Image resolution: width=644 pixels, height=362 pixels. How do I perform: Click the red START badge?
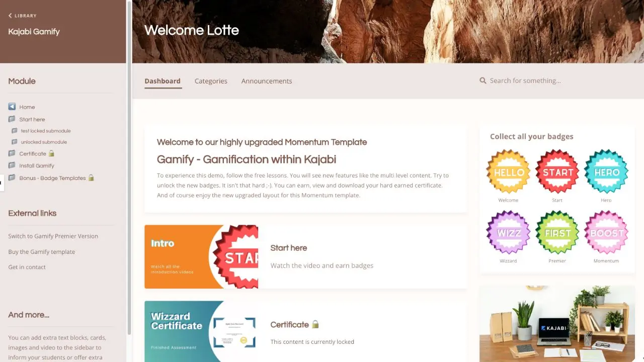click(x=557, y=171)
